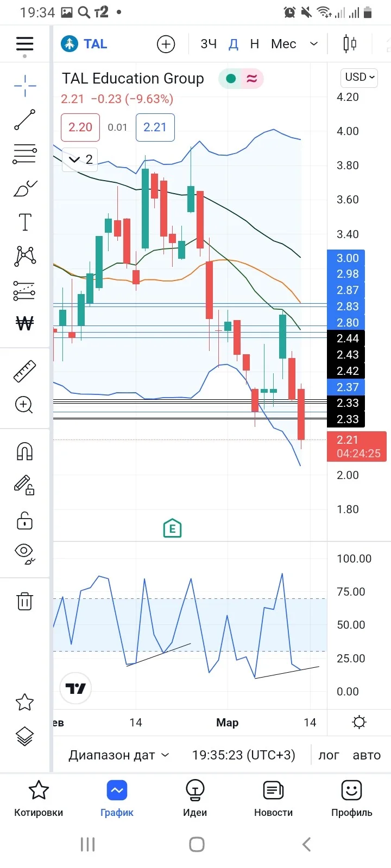Image resolution: width=391 pixels, height=868 pixels.
Task: Open the Диапазон дат dropdown
Action: (118, 755)
